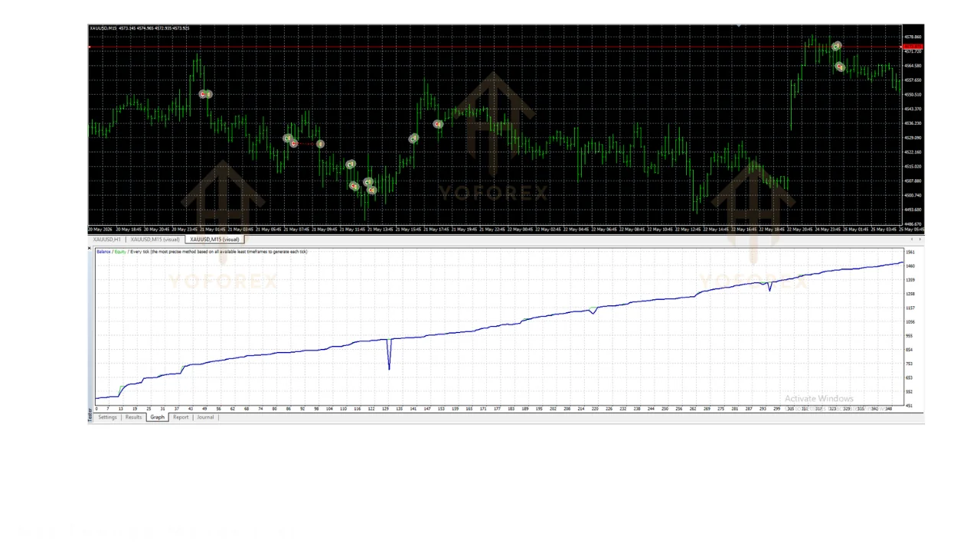This screenshot has width=980, height=551.
Task: Click the red current price label
Action: pyautogui.click(x=913, y=47)
